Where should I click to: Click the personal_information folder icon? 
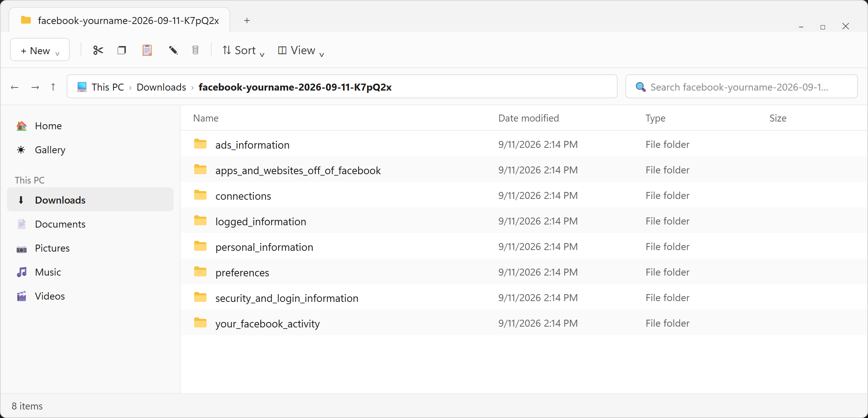pyautogui.click(x=200, y=246)
